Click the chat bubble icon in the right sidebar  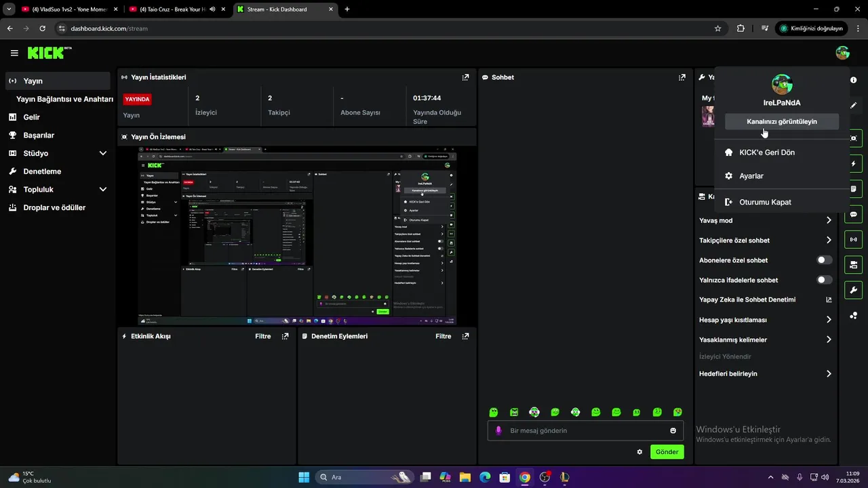(x=854, y=214)
